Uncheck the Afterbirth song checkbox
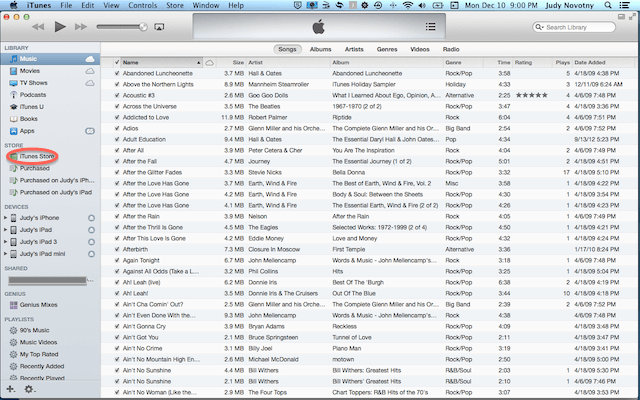Viewport: 640px width, 400px height. pyautogui.click(x=117, y=249)
